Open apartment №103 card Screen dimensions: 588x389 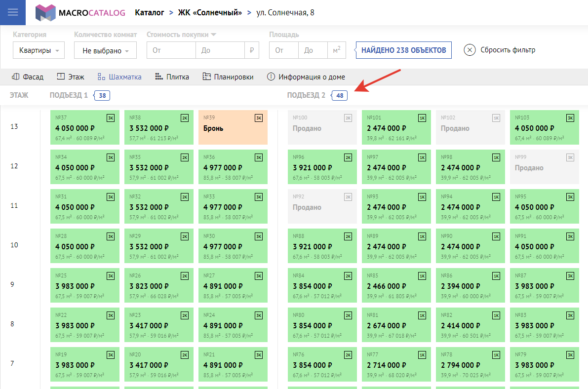point(545,127)
